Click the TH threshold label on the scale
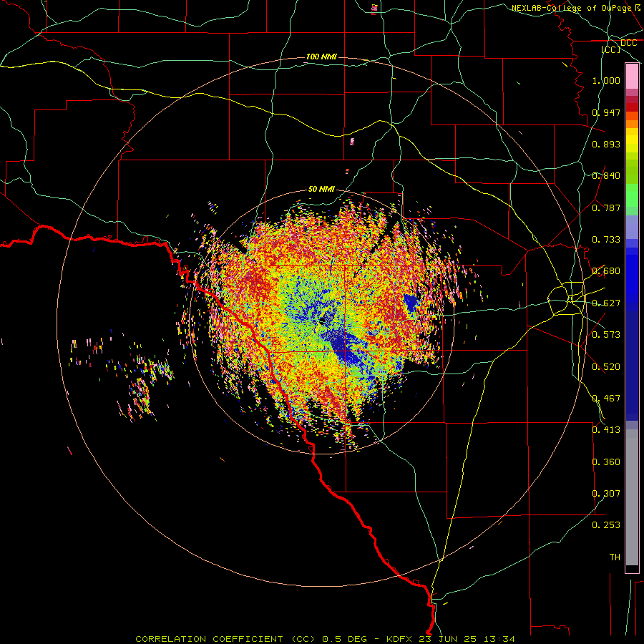This screenshot has width=644, height=644. click(615, 557)
